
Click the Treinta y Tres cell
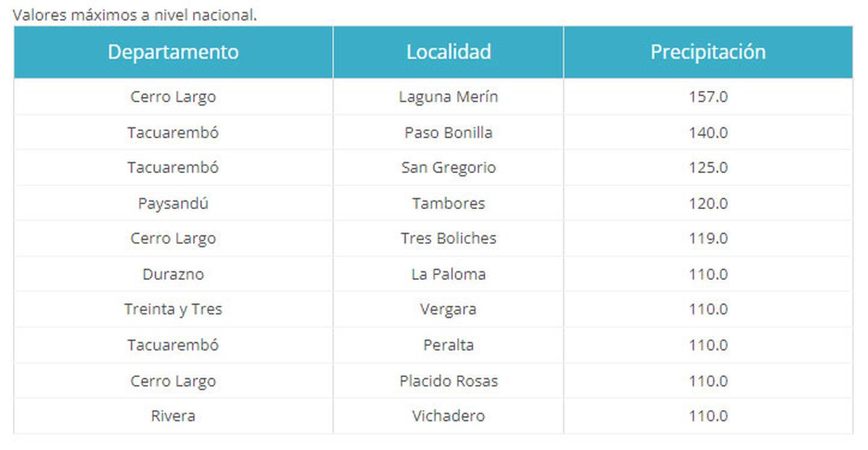click(x=174, y=310)
